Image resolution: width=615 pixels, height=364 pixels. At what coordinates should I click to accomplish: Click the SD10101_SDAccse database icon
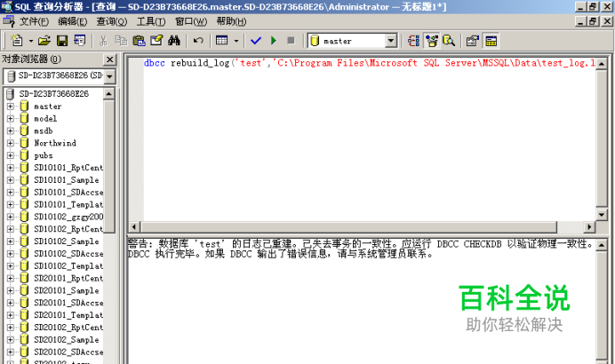click(24, 192)
